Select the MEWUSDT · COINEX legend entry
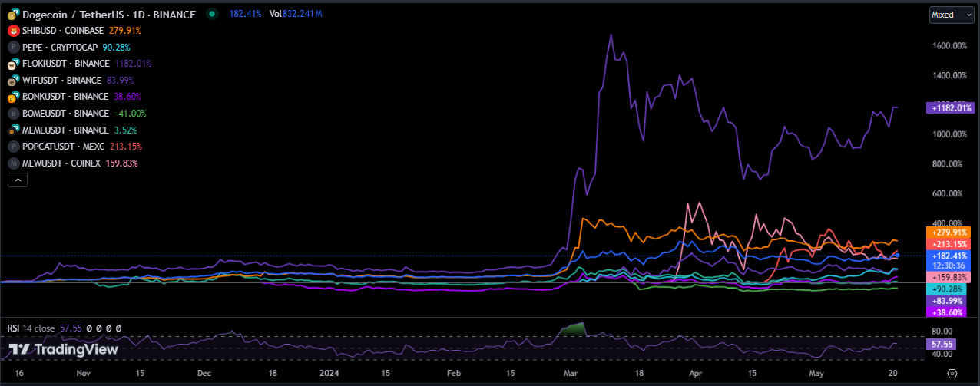The height and width of the screenshot is (386, 980). [x=63, y=163]
